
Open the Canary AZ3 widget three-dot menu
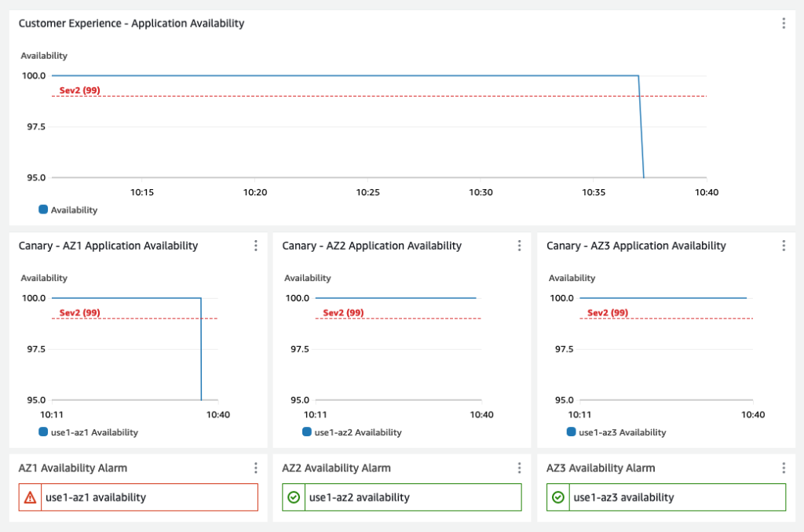(784, 245)
